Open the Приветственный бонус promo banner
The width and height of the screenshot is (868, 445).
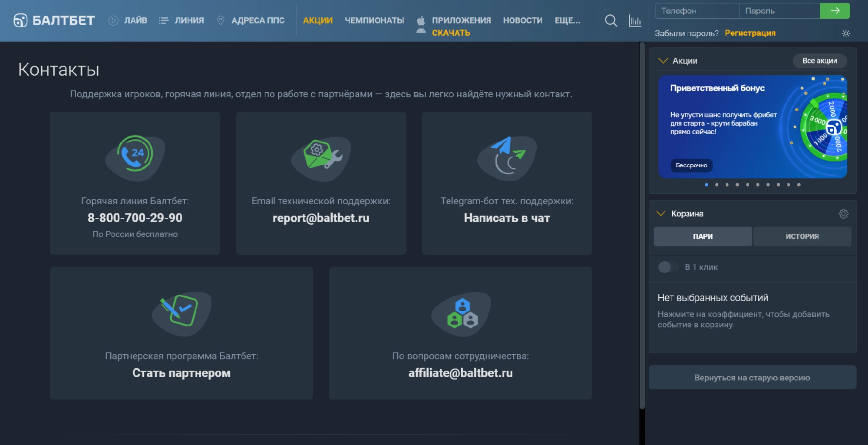click(x=752, y=126)
